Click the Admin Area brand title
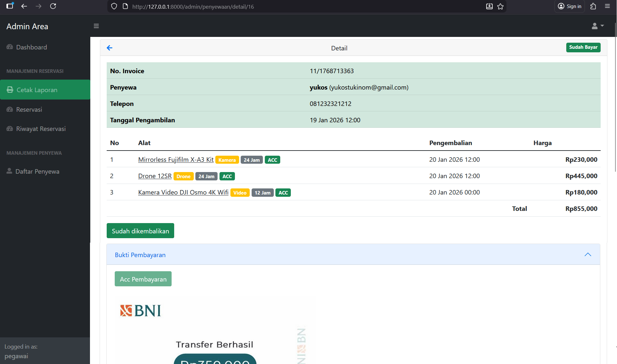617x364 pixels. click(27, 26)
